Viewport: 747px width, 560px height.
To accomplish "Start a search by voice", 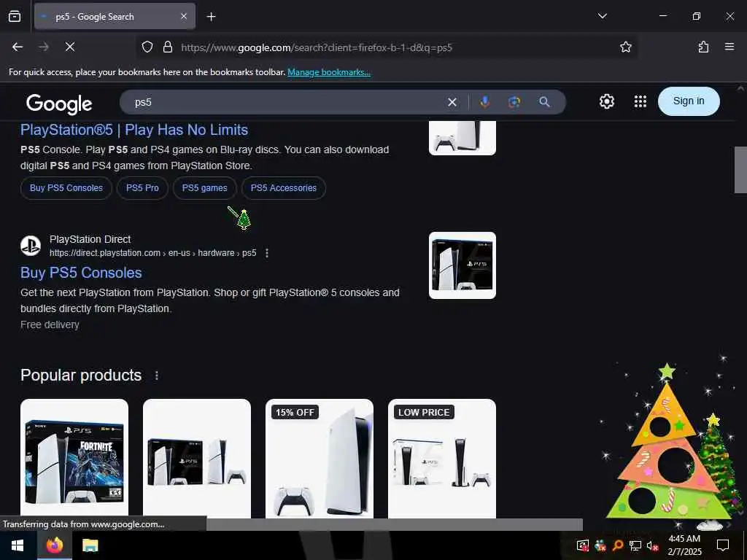I will coord(484,102).
